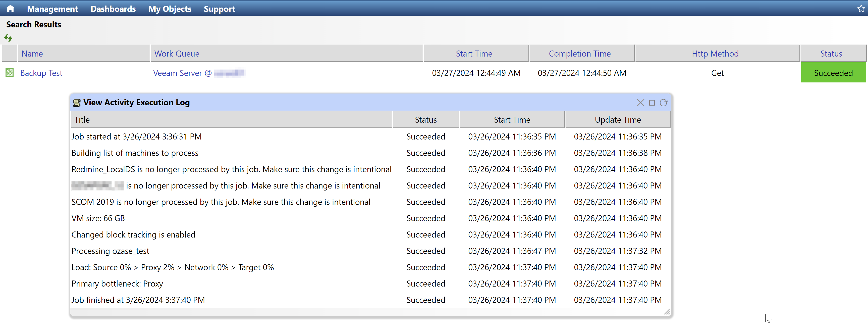Click completion time 03/27/2024 12:44:50 AM
Image resolution: width=868 pixels, height=326 pixels.
tap(582, 73)
